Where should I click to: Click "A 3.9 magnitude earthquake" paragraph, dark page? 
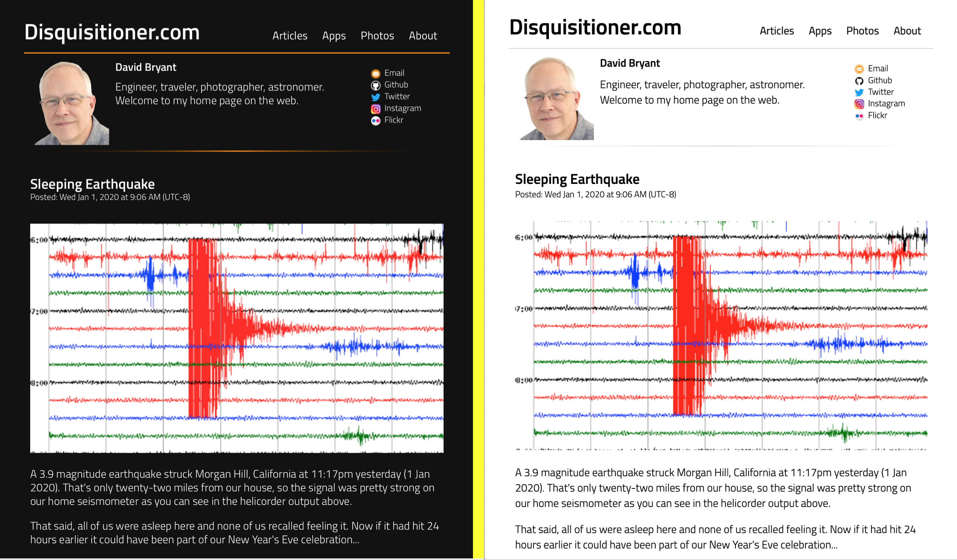[x=233, y=488]
